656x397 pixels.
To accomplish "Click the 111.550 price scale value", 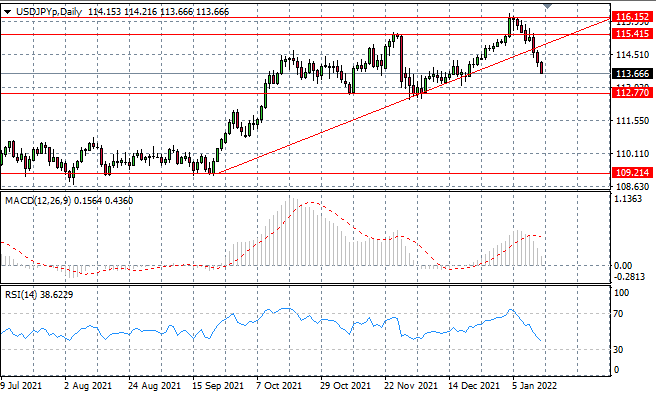I will point(633,120).
